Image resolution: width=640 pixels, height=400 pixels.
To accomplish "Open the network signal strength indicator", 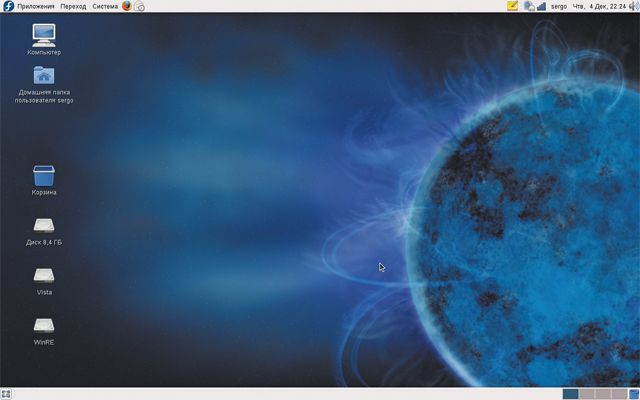I will click(x=541, y=7).
